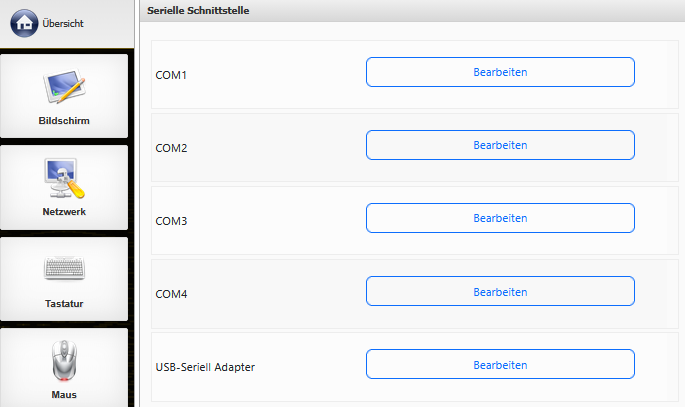Viewport: 685px width, 407px height.
Task: Click the USB-Seriell Adapter label
Action: [x=206, y=367]
